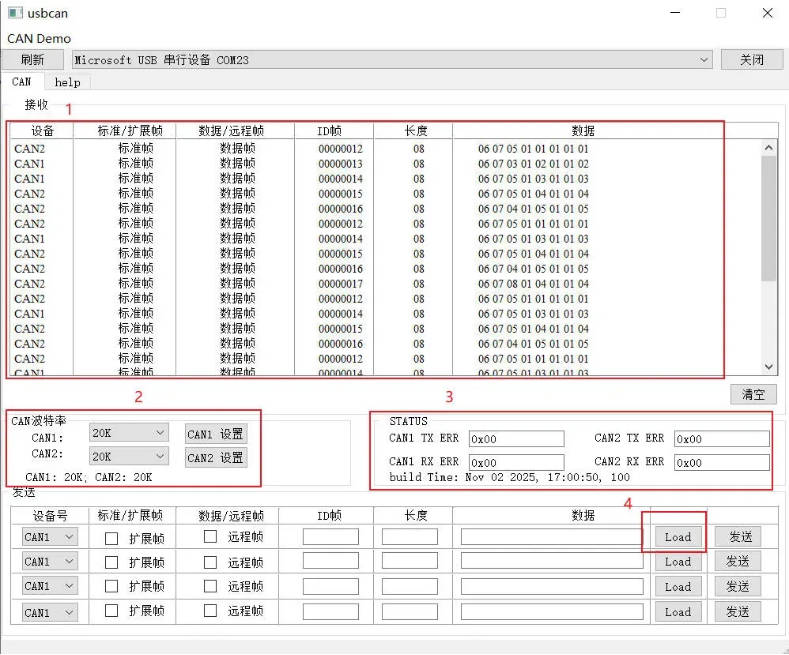789x655 pixels.
Task: Click the 数据 input in first send row
Action: tap(552, 536)
